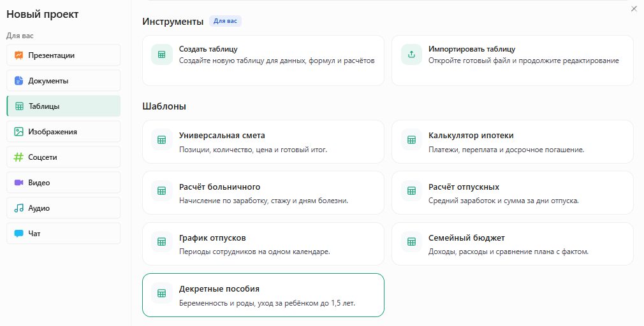Open the Презентации category
The height and width of the screenshot is (326, 644).
pyautogui.click(x=63, y=55)
